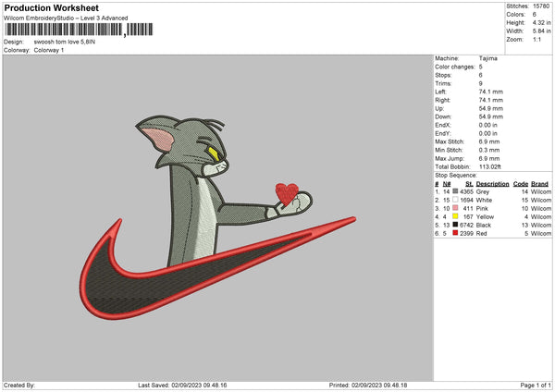
Task: Click the Width value '5.84 in'
Action: pos(541,31)
